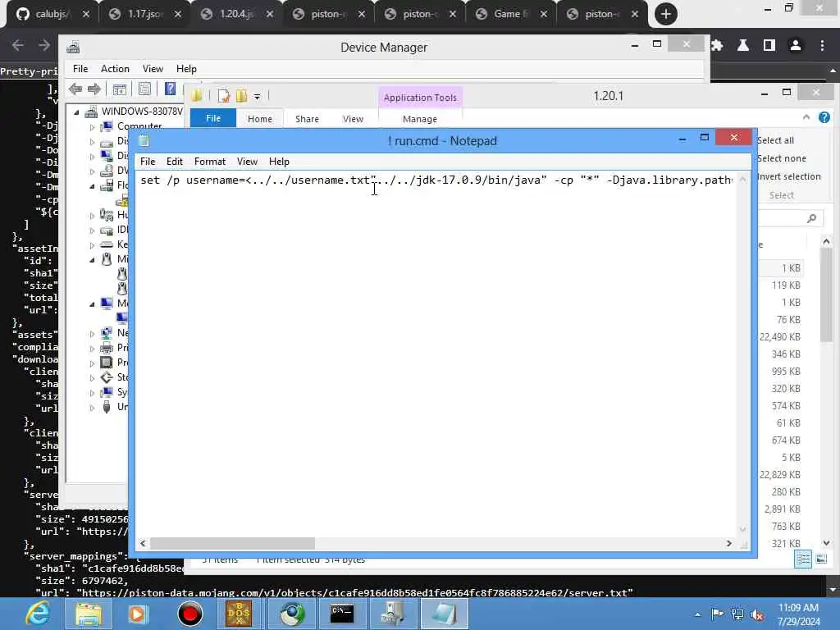Switch to Explorer Share ribbon tab

(x=307, y=119)
